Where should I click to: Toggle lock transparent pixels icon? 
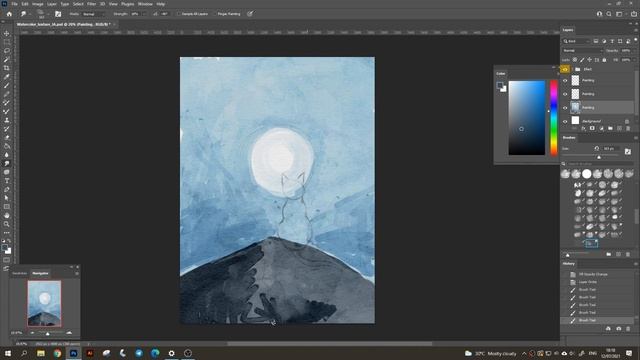click(575, 60)
